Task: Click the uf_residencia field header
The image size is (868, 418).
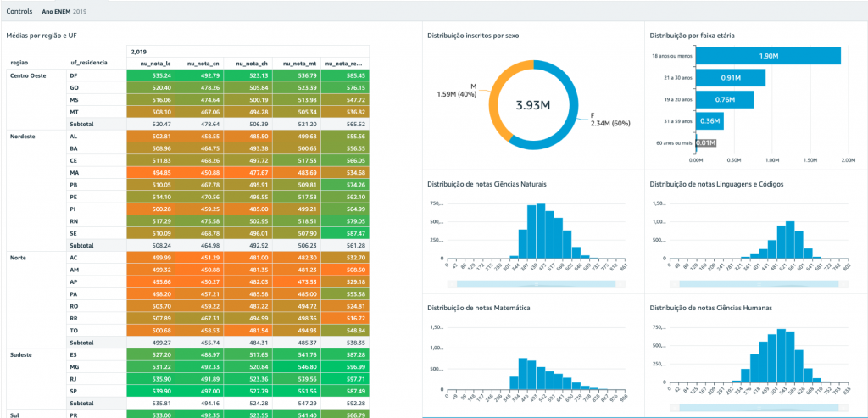Action: [88, 64]
